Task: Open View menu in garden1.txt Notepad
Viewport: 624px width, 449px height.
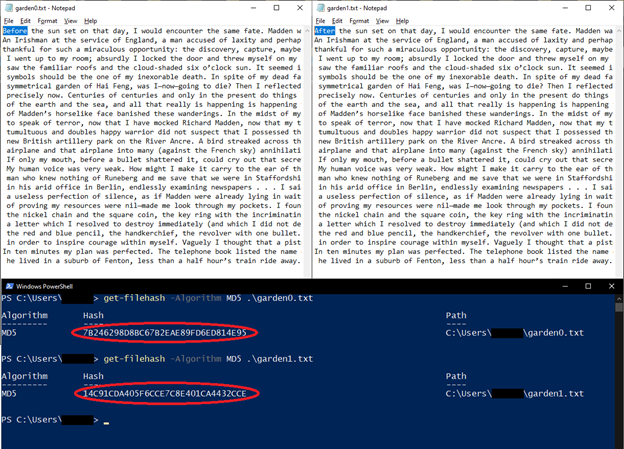Action: [x=386, y=20]
